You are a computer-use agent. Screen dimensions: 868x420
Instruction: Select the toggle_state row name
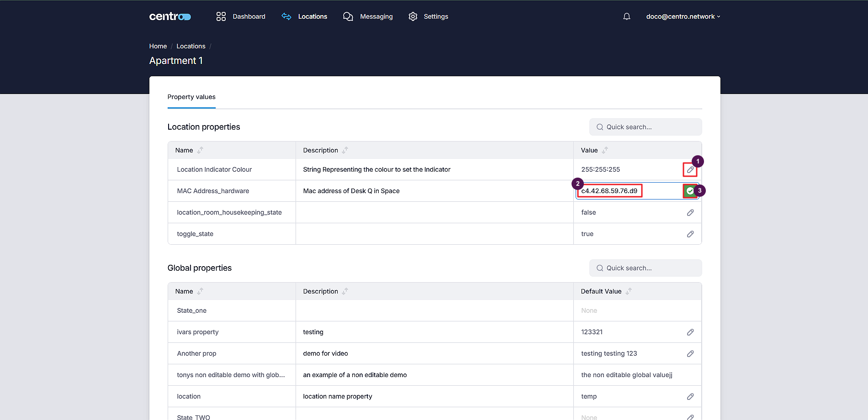tap(195, 234)
